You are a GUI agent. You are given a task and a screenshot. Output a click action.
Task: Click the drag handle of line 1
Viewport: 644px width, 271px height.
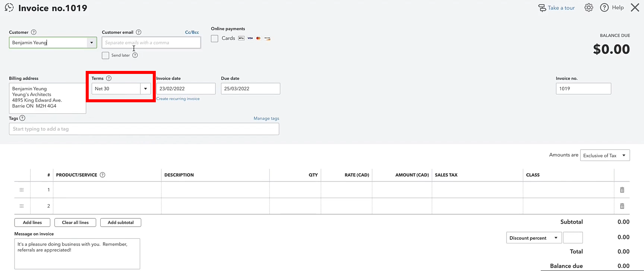(x=22, y=190)
